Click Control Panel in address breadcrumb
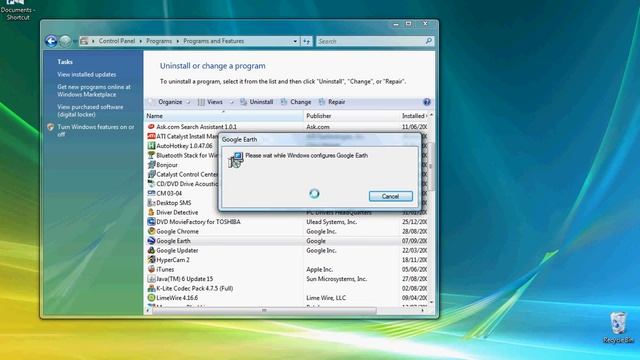 (x=117, y=41)
